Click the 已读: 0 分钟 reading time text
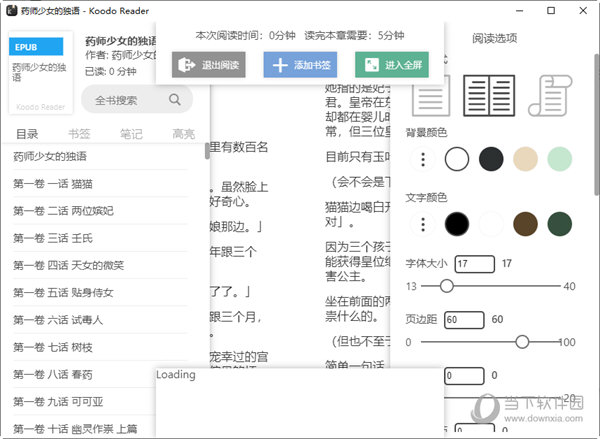The width and height of the screenshot is (600, 439). [x=111, y=72]
